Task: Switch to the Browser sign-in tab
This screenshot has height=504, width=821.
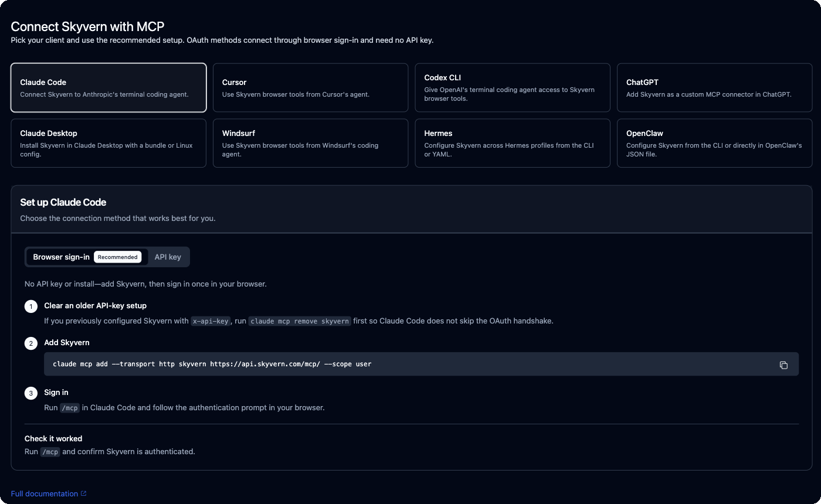Action: click(87, 257)
